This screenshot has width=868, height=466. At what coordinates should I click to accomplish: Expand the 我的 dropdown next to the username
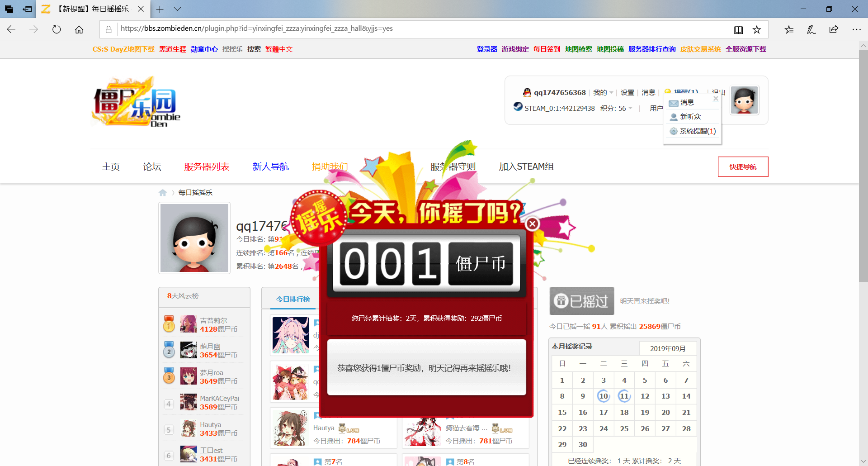tap(603, 92)
